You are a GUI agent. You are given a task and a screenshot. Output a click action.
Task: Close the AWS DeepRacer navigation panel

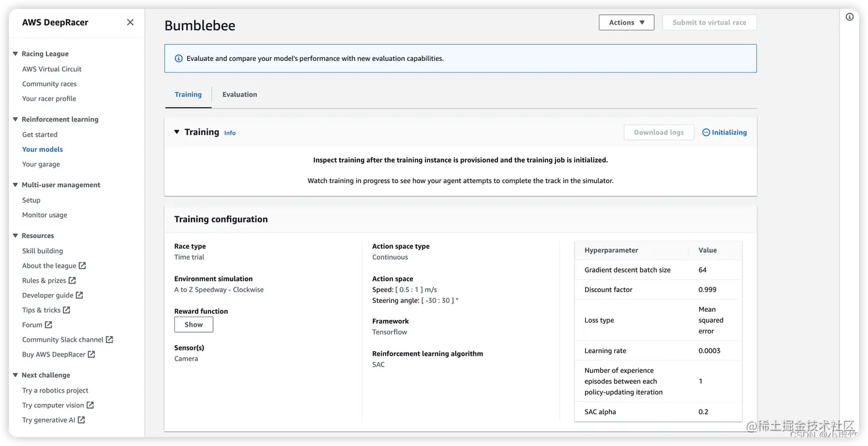[x=130, y=22]
